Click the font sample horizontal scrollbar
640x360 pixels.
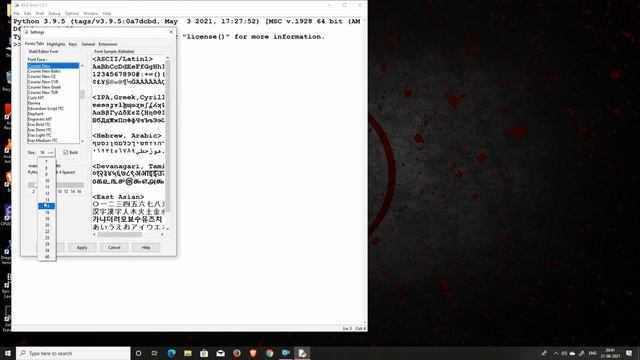coord(128,235)
